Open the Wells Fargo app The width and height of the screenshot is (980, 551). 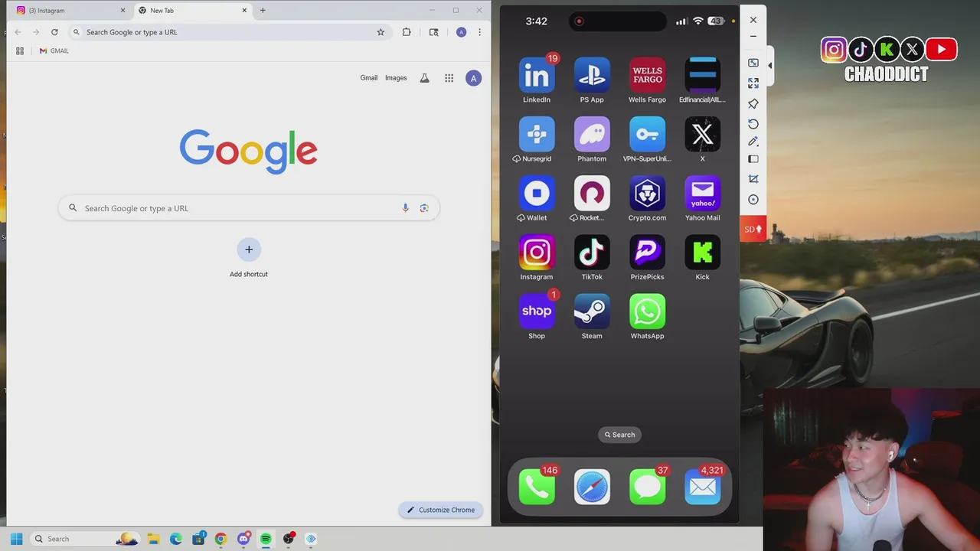point(647,76)
